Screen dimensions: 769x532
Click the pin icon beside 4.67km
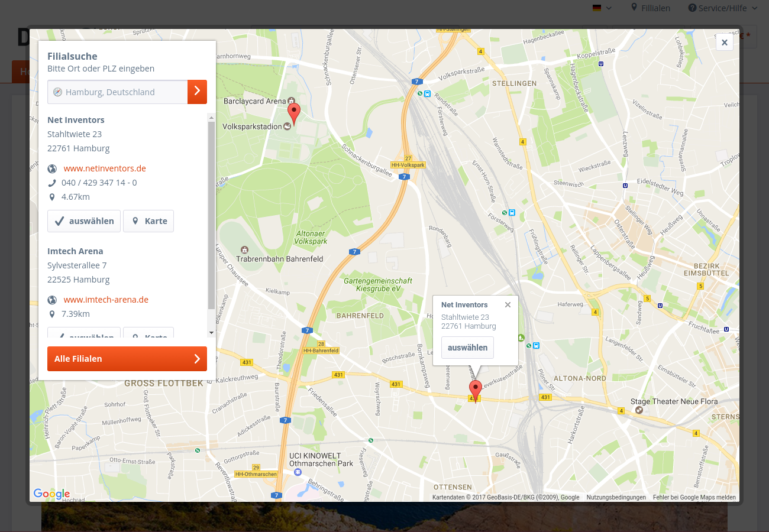(x=52, y=197)
